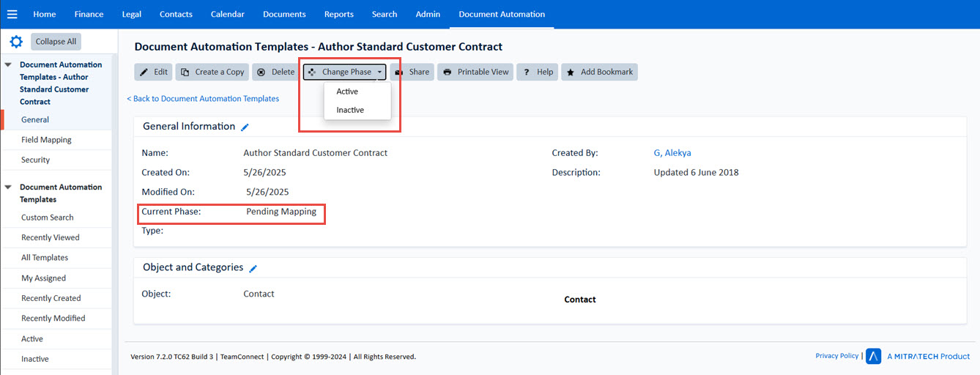980x375 pixels.
Task: Collapse the Author Standard Customer Contract tree section
Action: pyautogui.click(x=8, y=64)
